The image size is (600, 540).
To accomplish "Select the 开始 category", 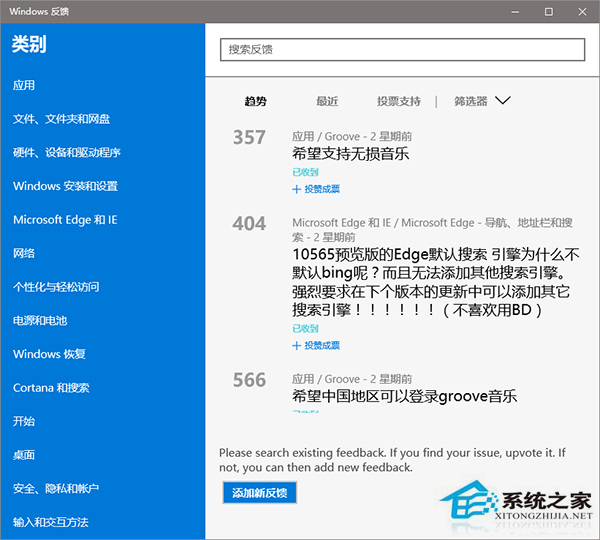I will coord(24,421).
